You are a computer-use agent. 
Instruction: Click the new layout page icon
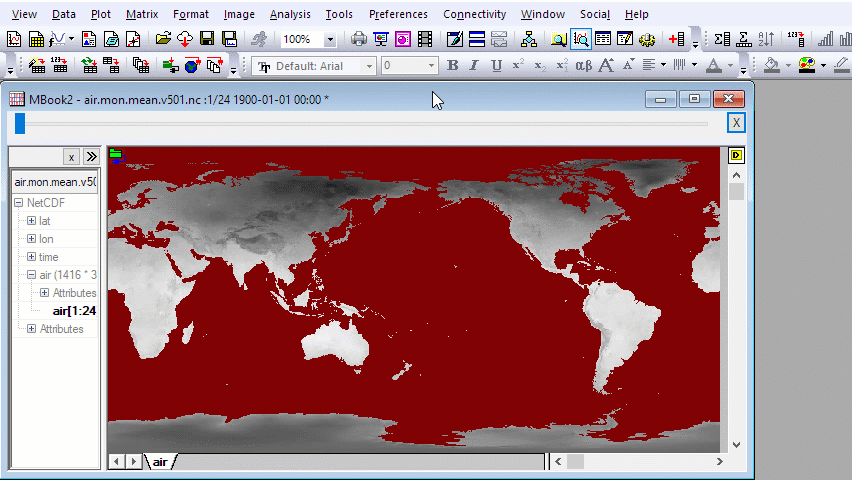tap(89, 39)
